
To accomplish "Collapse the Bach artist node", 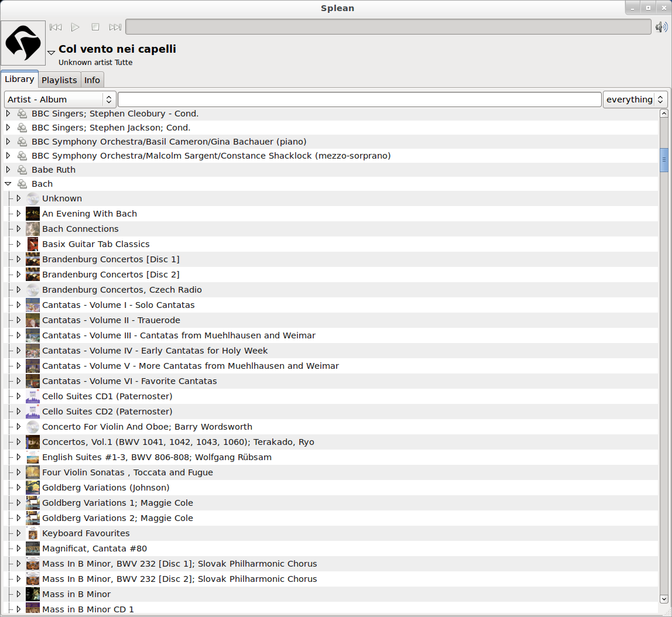I will pos(8,184).
